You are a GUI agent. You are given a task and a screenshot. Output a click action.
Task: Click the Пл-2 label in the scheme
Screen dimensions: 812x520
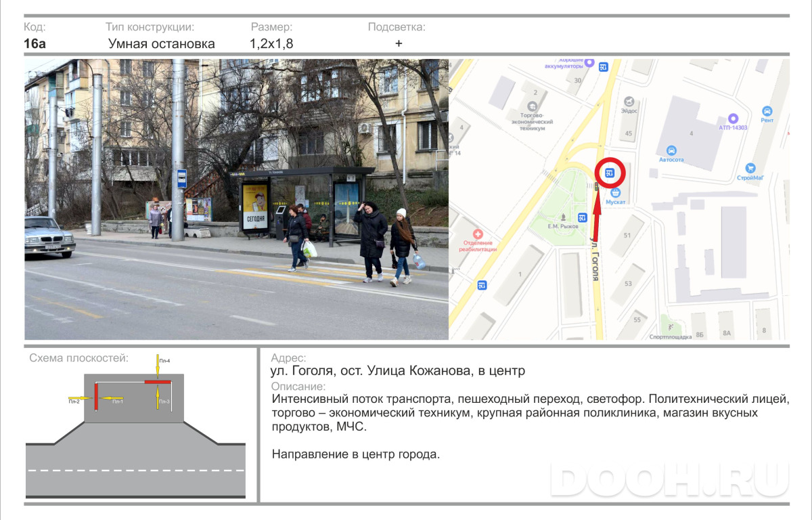point(74,402)
